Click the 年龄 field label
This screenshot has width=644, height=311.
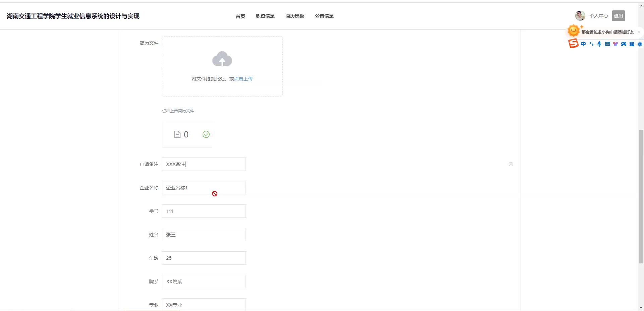coord(154,258)
